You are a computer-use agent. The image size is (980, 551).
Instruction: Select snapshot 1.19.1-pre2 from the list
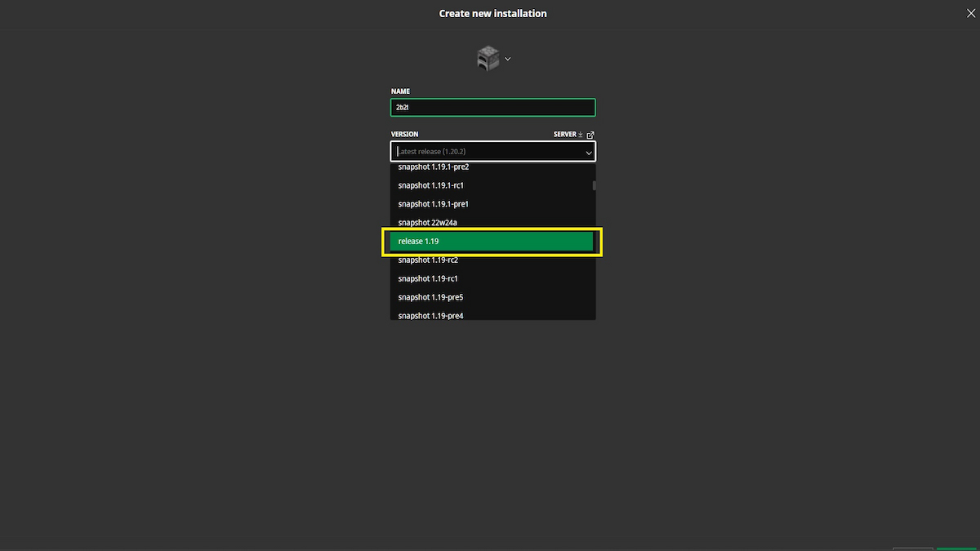click(492, 167)
